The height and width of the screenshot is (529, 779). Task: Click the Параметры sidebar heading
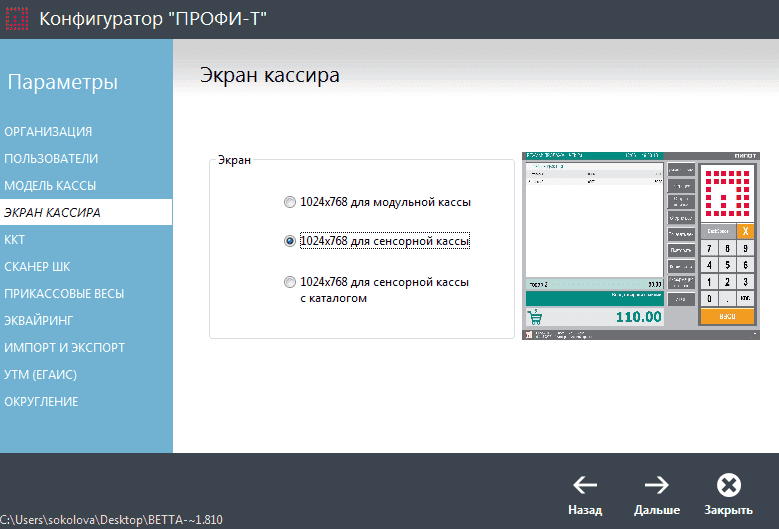(x=63, y=82)
